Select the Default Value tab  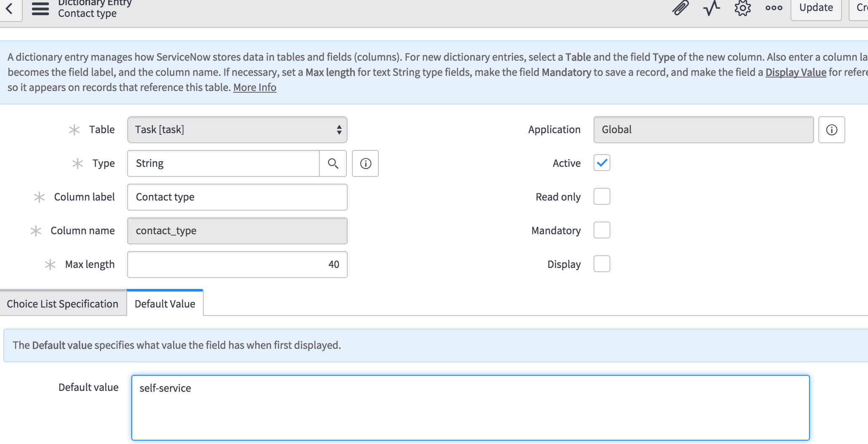coord(165,303)
